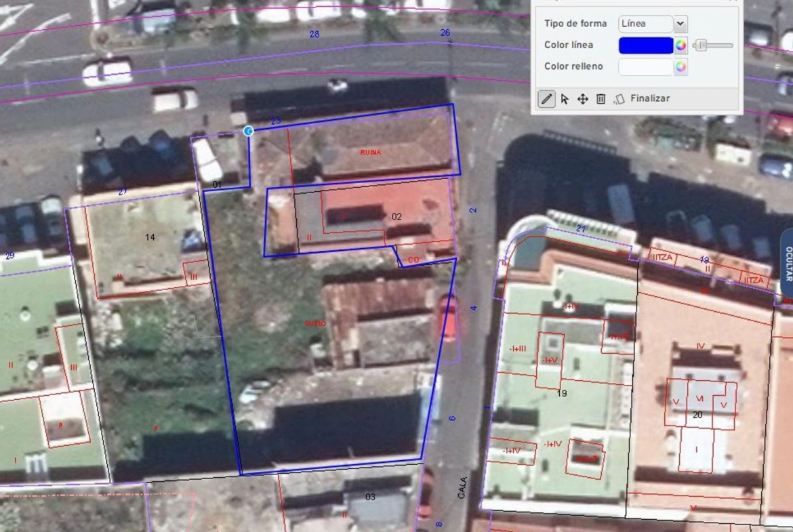The height and width of the screenshot is (532, 793).
Task: Click the line opacity slider handle
Action: 702,45
